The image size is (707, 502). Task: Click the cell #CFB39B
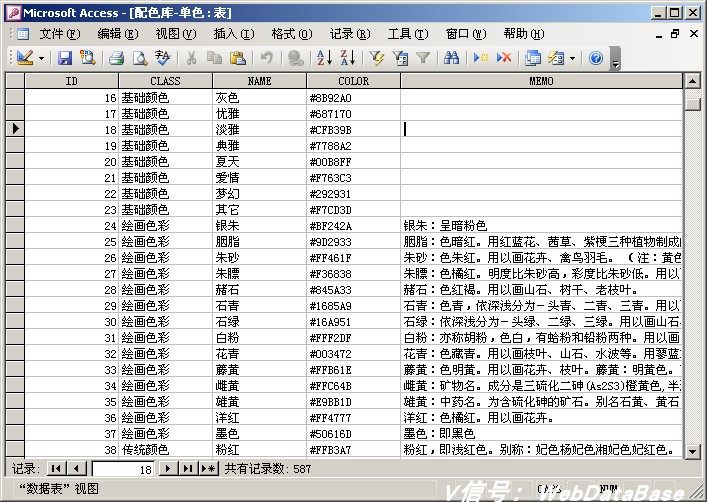pos(353,129)
